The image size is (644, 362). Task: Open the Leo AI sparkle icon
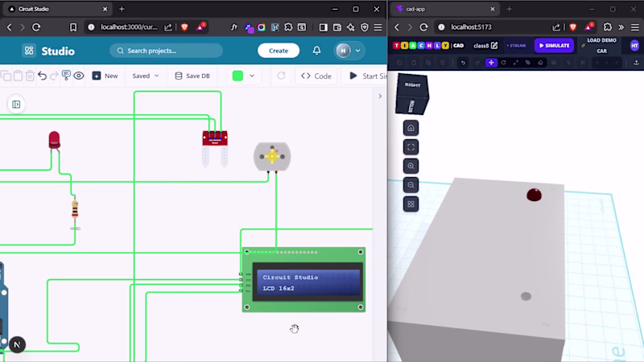tap(351, 27)
